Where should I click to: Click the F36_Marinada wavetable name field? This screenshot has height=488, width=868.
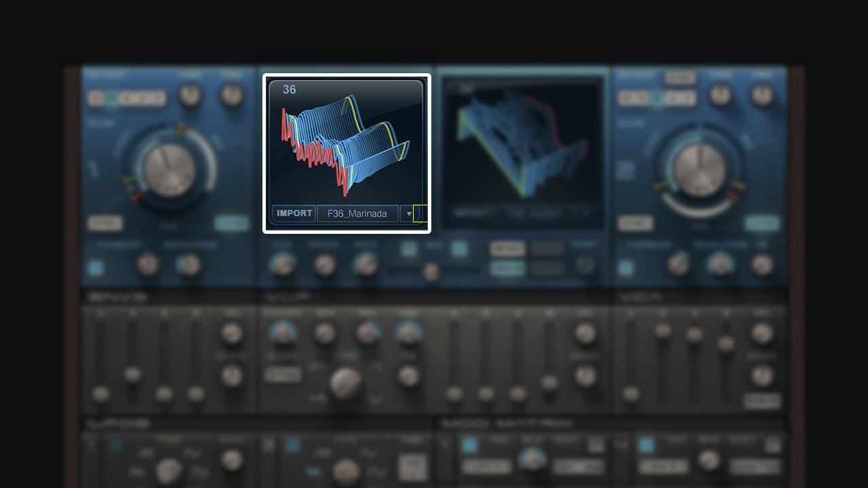pyautogui.click(x=357, y=213)
